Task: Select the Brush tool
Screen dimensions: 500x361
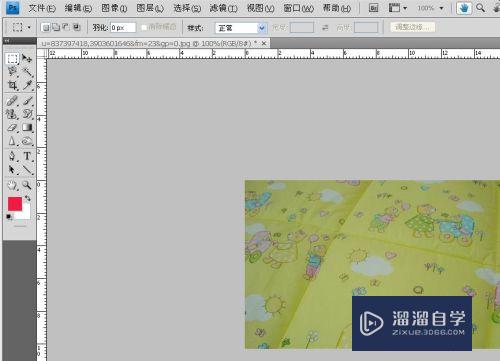Action: pos(27,100)
